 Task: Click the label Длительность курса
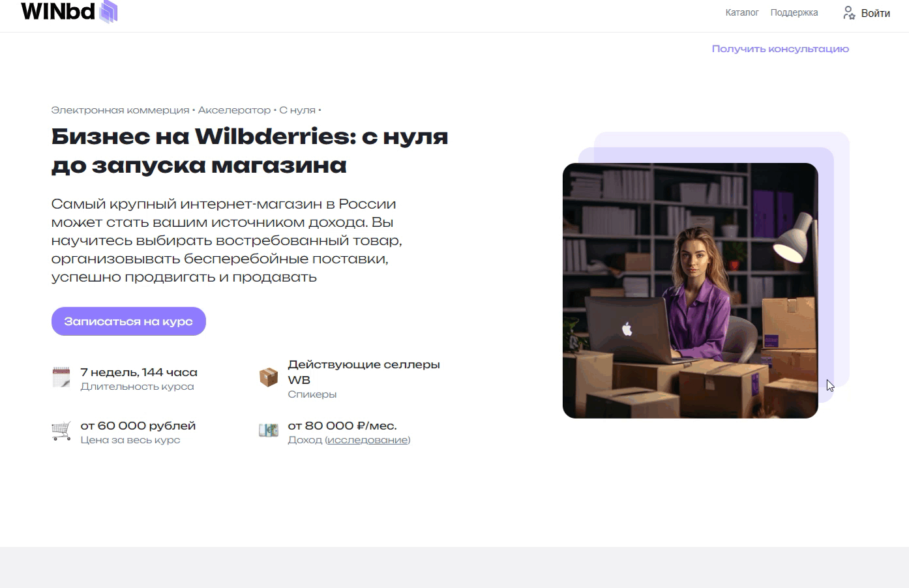point(137,387)
